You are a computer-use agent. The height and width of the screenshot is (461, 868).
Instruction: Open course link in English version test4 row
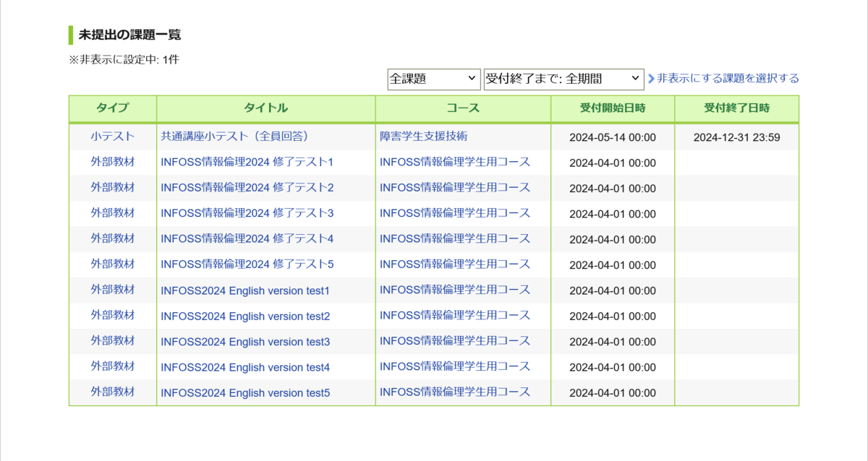click(x=455, y=367)
